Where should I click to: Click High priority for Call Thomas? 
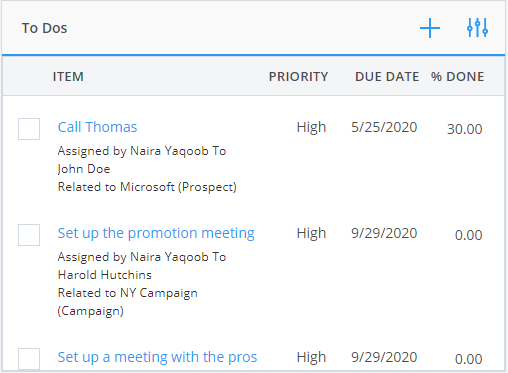311,128
